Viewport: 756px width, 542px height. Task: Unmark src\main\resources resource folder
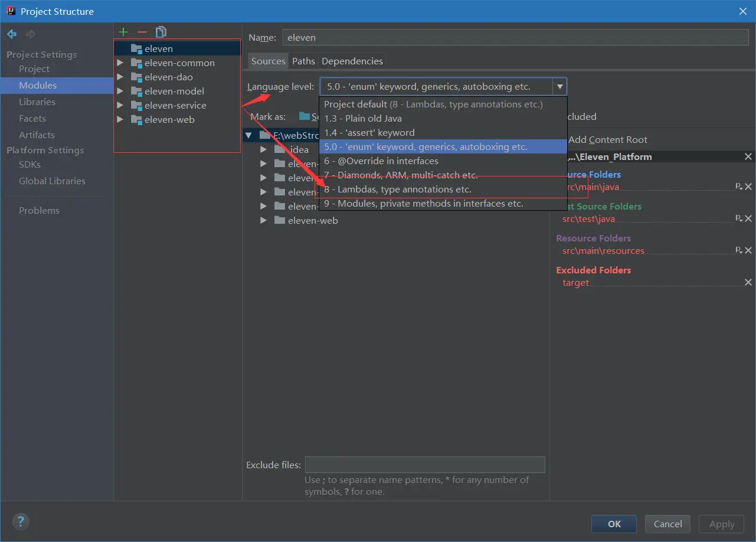click(x=748, y=250)
